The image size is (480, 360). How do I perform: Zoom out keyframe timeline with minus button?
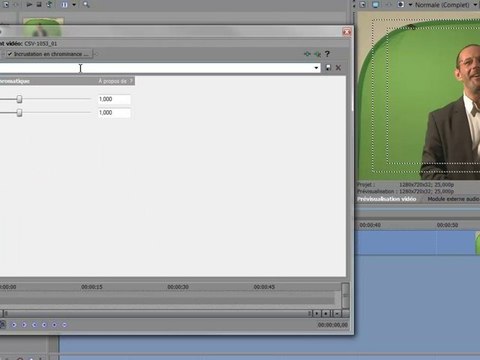tap(337, 314)
